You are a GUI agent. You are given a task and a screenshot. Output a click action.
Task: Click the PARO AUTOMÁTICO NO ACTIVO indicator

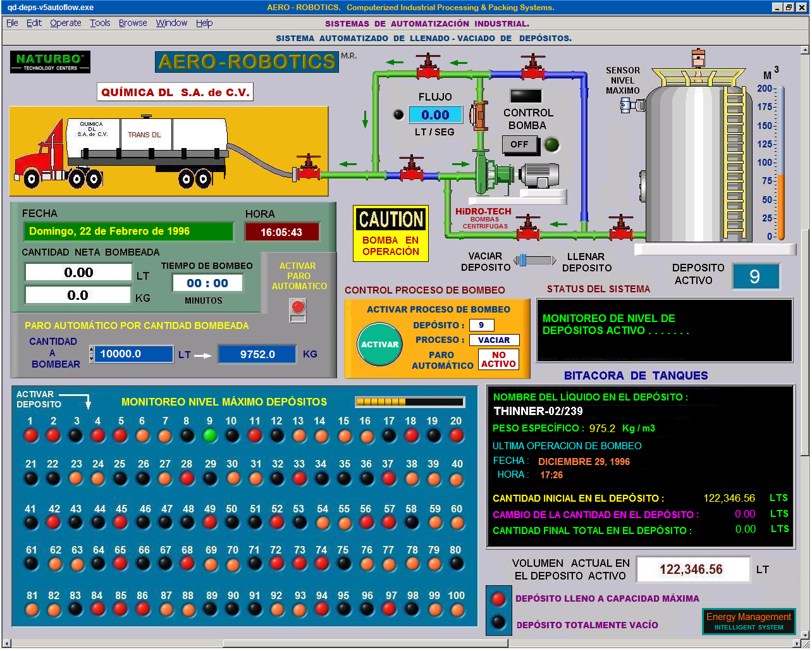click(498, 359)
